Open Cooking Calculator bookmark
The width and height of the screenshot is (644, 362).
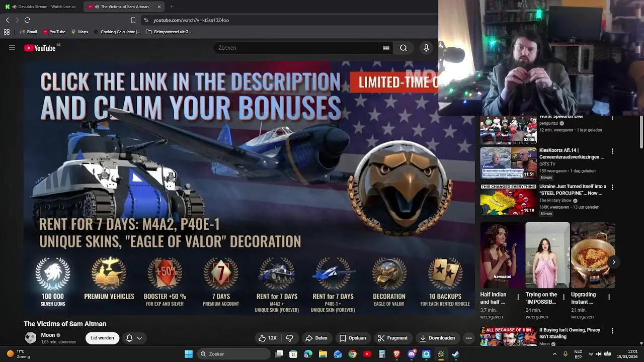[x=116, y=32]
